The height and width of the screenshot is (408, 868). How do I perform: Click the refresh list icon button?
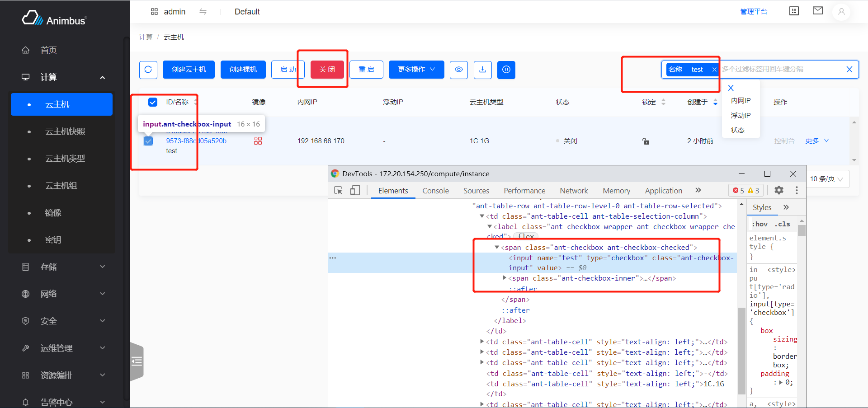click(148, 70)
